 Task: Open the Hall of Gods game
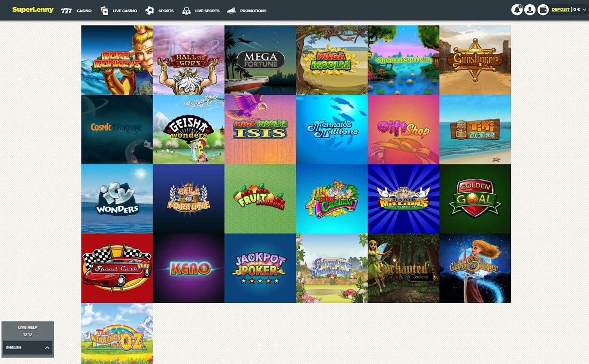click(188, 60)
